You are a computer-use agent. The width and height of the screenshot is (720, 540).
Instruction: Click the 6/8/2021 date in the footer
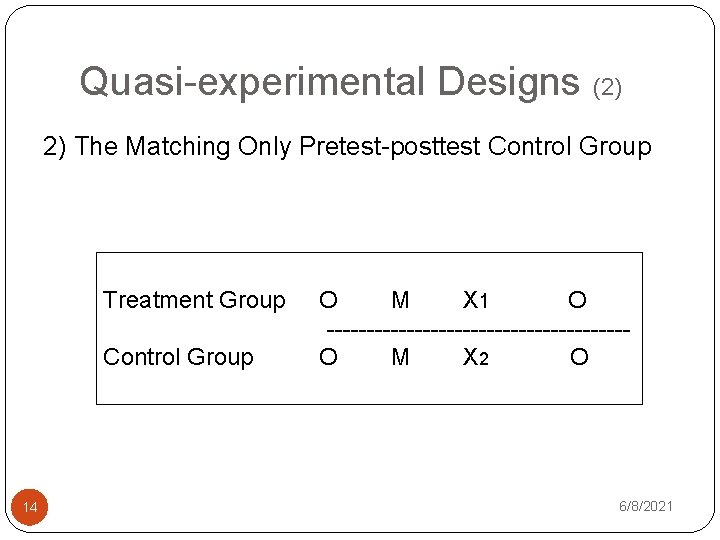647,507
